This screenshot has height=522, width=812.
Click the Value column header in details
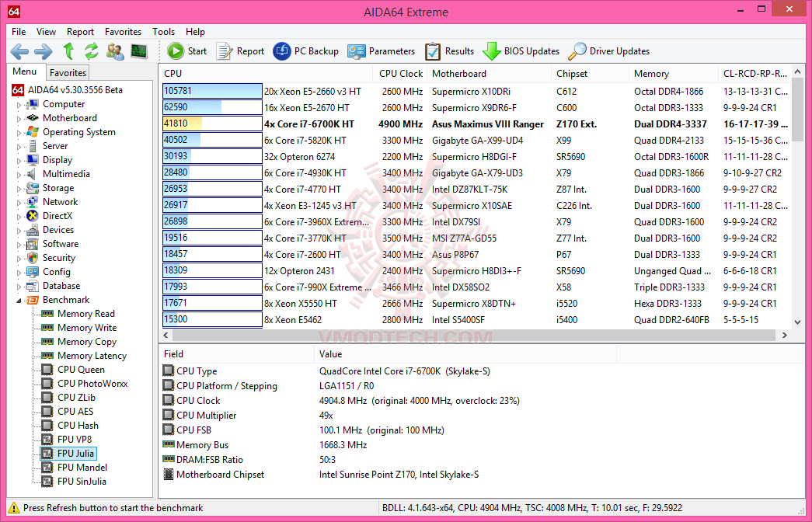[x=465, y=354]
